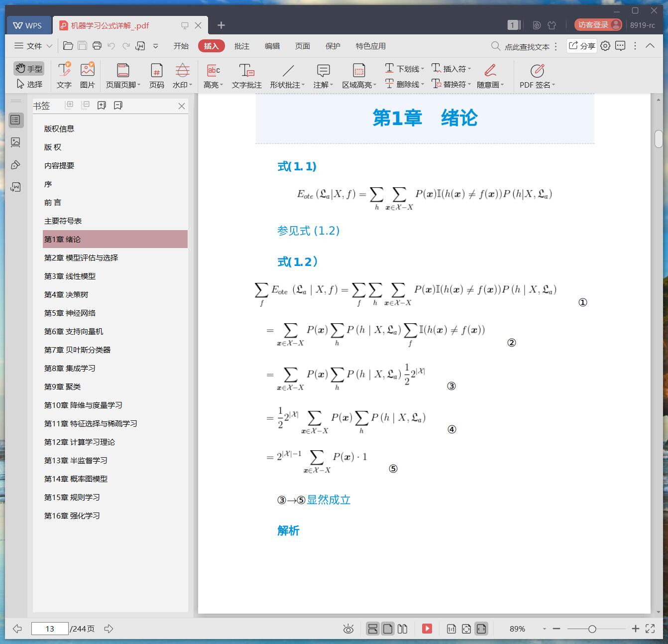Open the settings gear icon
The width and height of the screenshot is (668, 644).
tap(605, 46)
